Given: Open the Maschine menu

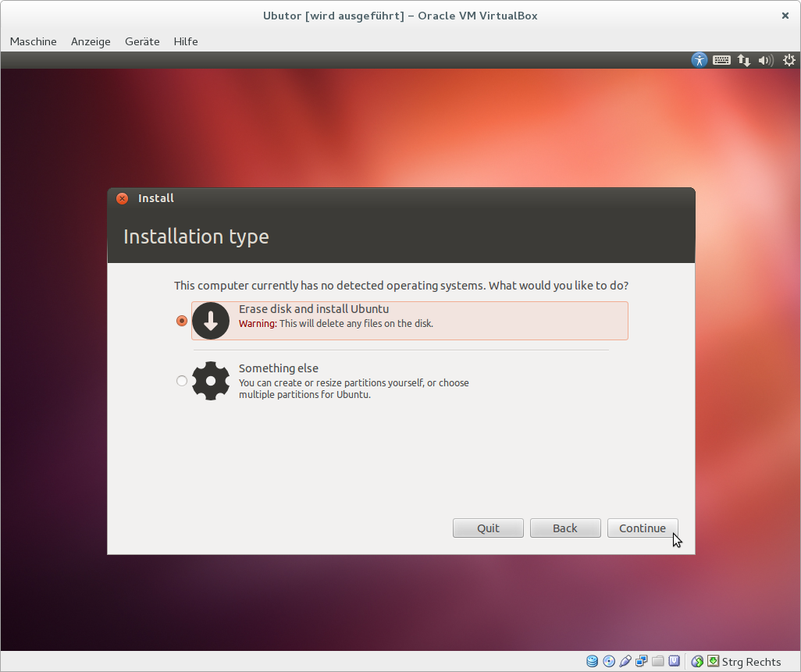Looking at the screenshot, I should coord(33,41).
